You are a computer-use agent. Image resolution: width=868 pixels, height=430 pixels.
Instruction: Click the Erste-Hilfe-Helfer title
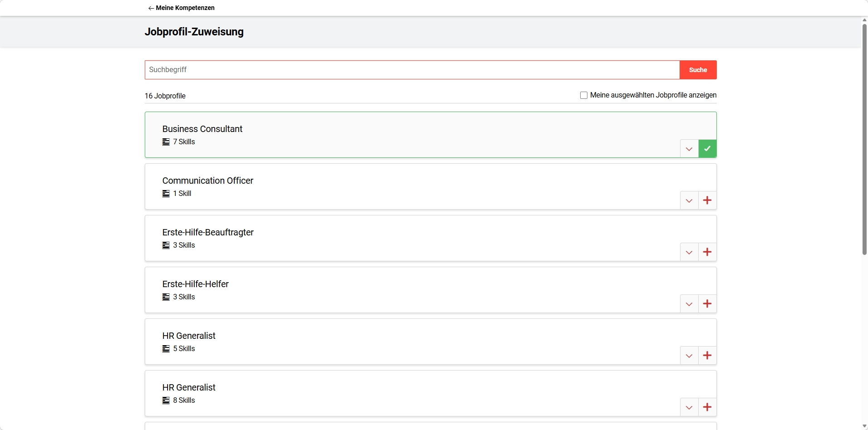click(196, 284)
